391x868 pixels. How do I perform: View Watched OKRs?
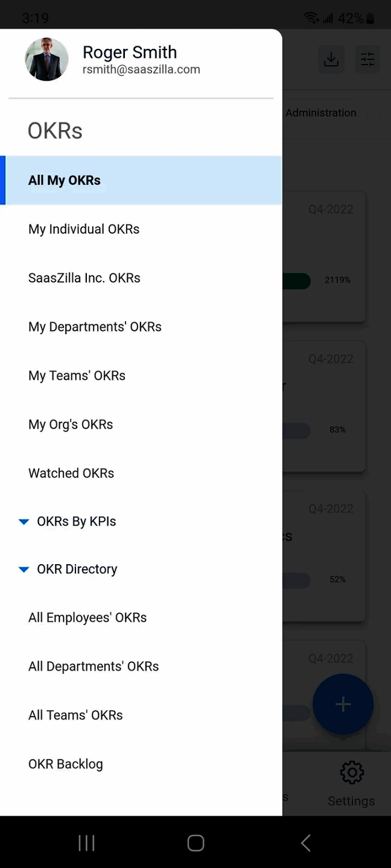[71, 473]
